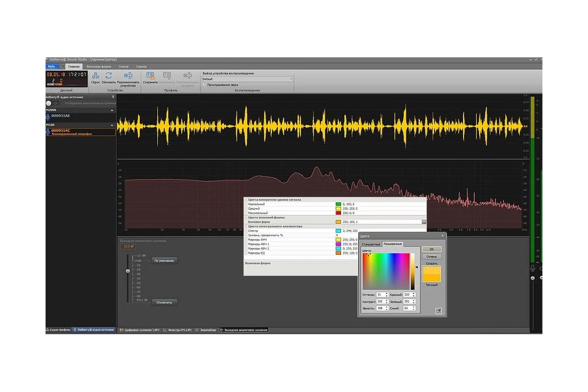The image size is (588, 392).
Task: Click the Обновить refresh icon
Action: pos(109,75)
